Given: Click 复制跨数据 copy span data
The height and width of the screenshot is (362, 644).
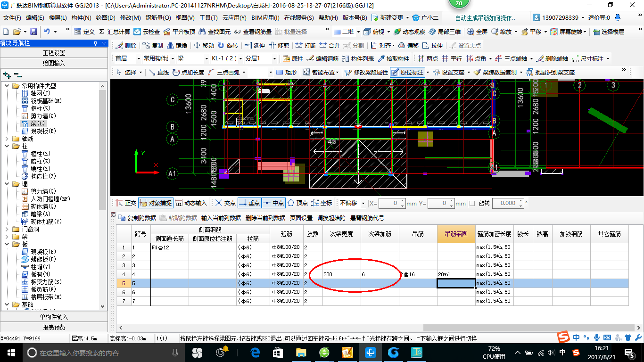Looking at the screenshot, I should point(137,218).
